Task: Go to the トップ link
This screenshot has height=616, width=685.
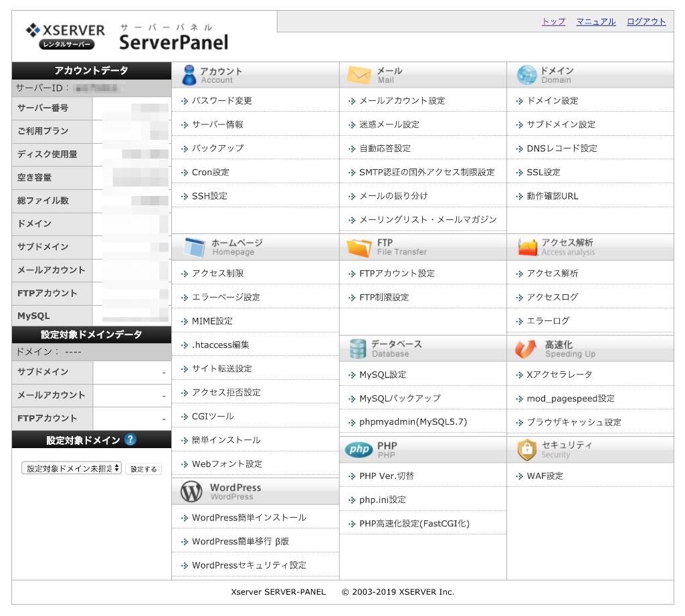Action: click(553, 21)
